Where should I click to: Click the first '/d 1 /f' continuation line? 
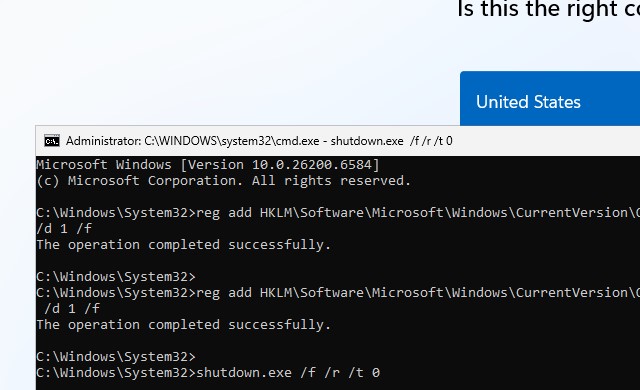pos(64,228)
